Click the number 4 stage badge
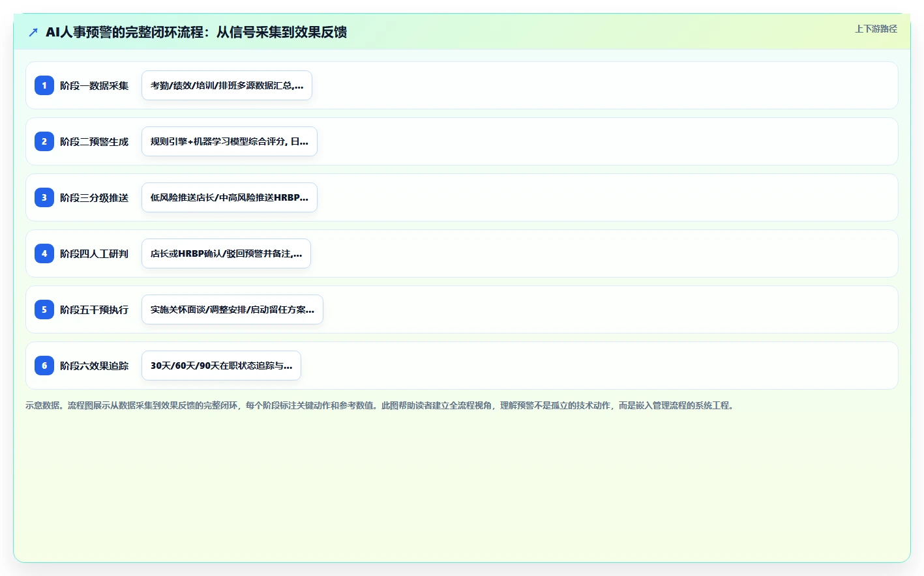The width and height of the screenshot is (924, 576). (44, 253)
